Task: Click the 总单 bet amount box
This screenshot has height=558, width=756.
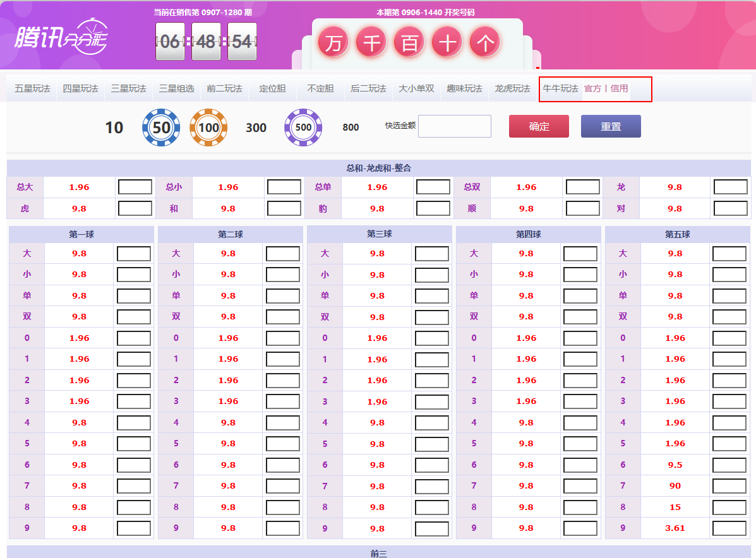Action: [x=433, y=187]
